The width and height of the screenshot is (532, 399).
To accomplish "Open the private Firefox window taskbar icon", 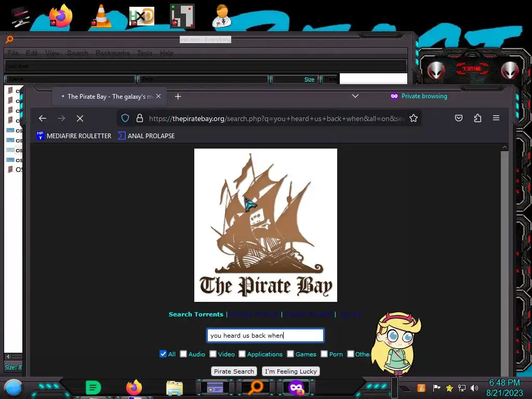I will point(296,388).
